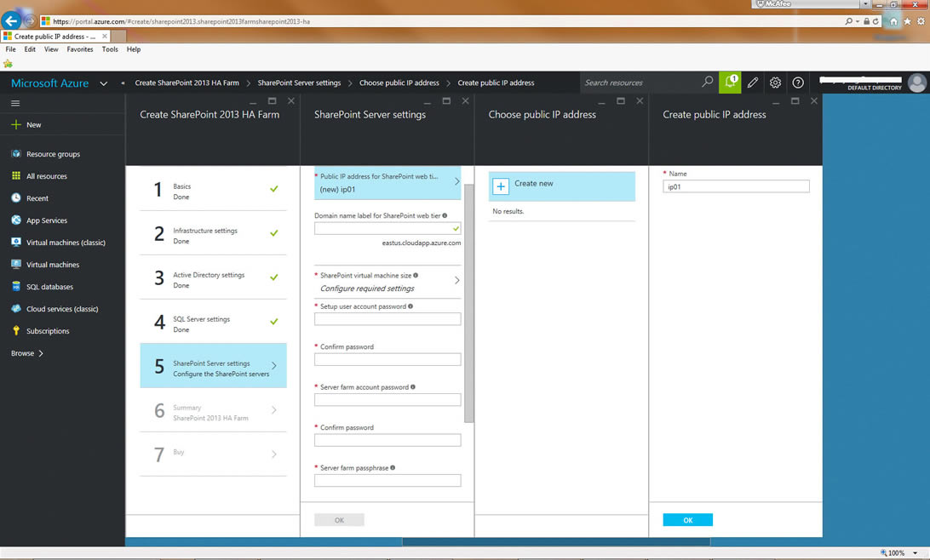The image size is (930, 560).
Task: Toggle the hamburger sidebar menu
Action: pyautogui.click(x=15, y=103)
